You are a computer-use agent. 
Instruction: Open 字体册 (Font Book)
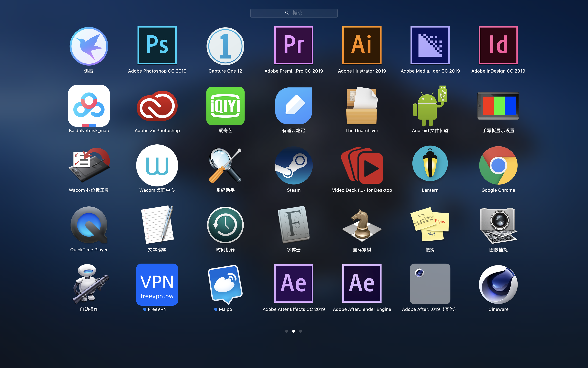point(293,224)
